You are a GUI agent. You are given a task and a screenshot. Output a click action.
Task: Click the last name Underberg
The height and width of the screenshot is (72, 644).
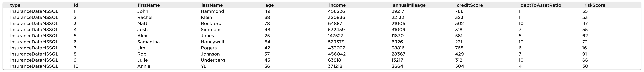[213, 60]
